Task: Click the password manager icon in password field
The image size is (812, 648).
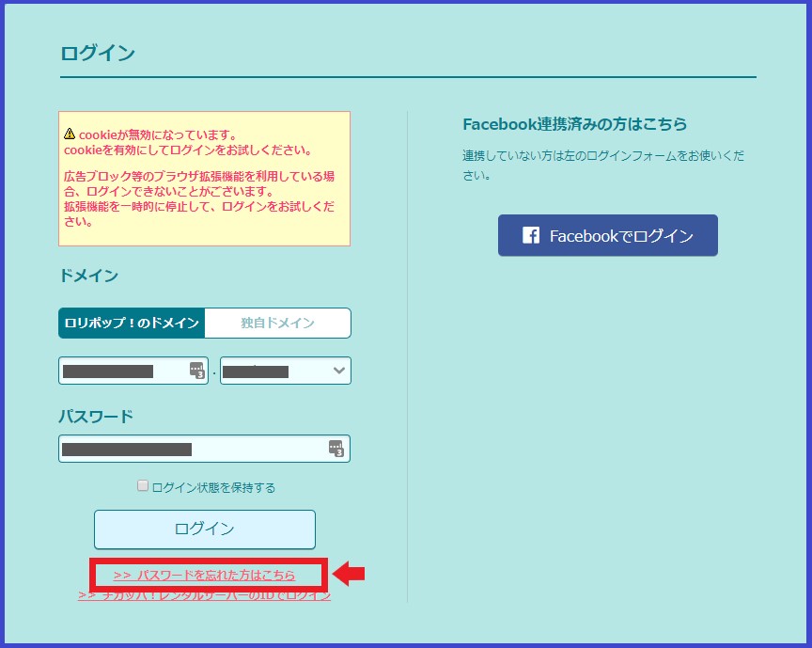Action: click(336, 449)
